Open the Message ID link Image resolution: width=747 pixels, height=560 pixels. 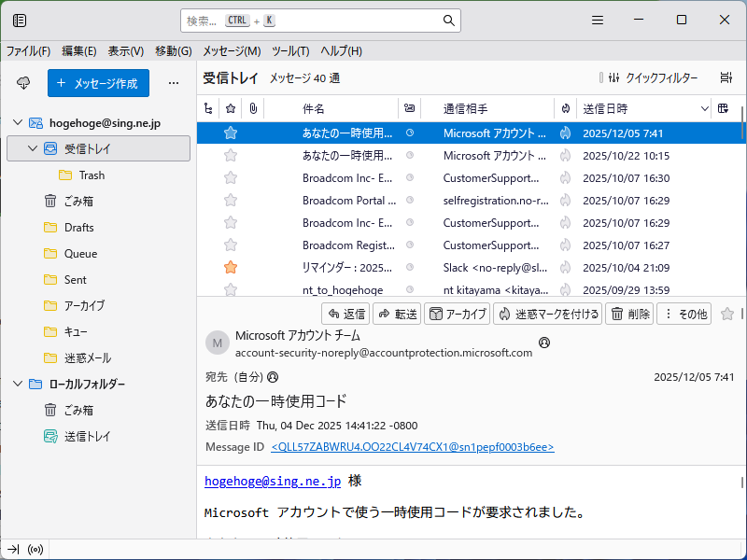tap(413, 447)
